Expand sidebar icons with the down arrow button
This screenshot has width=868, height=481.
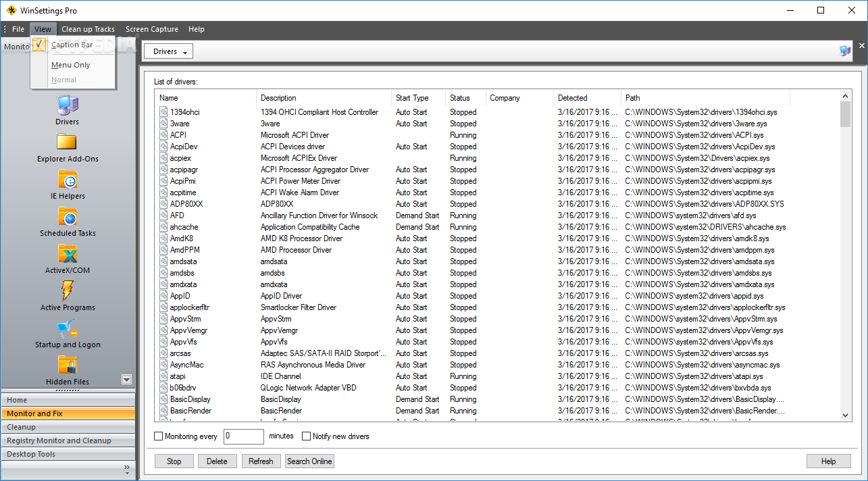(126, 380)
